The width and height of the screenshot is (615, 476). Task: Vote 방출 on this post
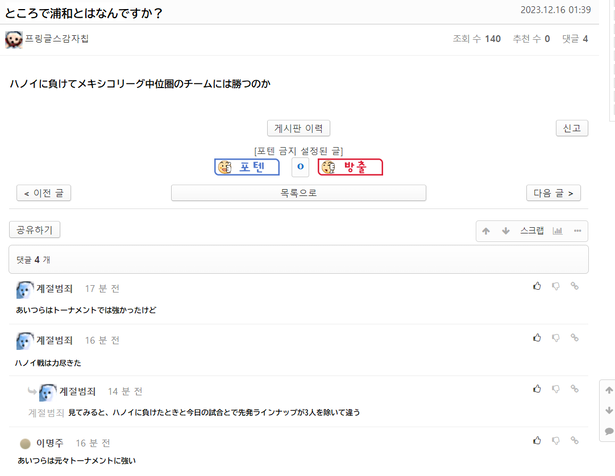pos(350,167)
